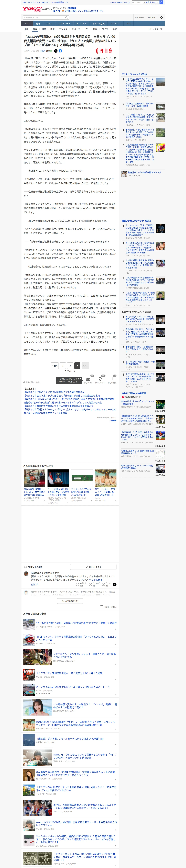186x868 pixels.
Task: Go to previous page with 前へ button
Action: tap(55, 365)
